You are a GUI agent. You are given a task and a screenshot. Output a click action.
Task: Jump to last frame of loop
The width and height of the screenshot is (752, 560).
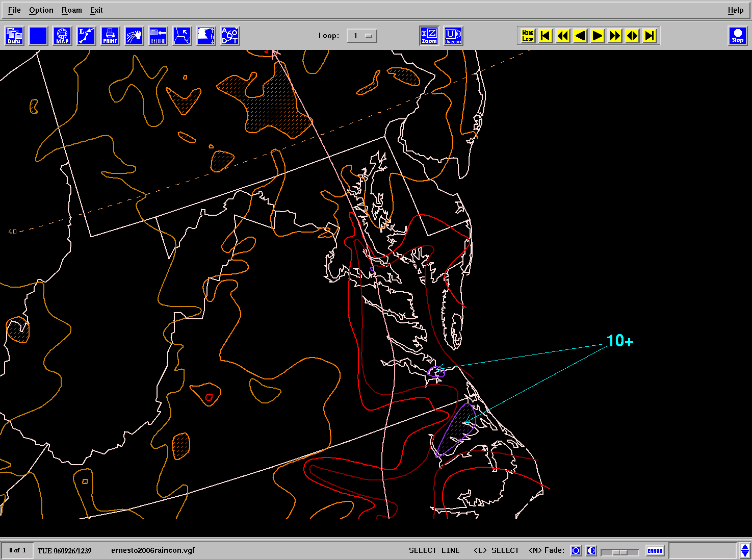650,36
